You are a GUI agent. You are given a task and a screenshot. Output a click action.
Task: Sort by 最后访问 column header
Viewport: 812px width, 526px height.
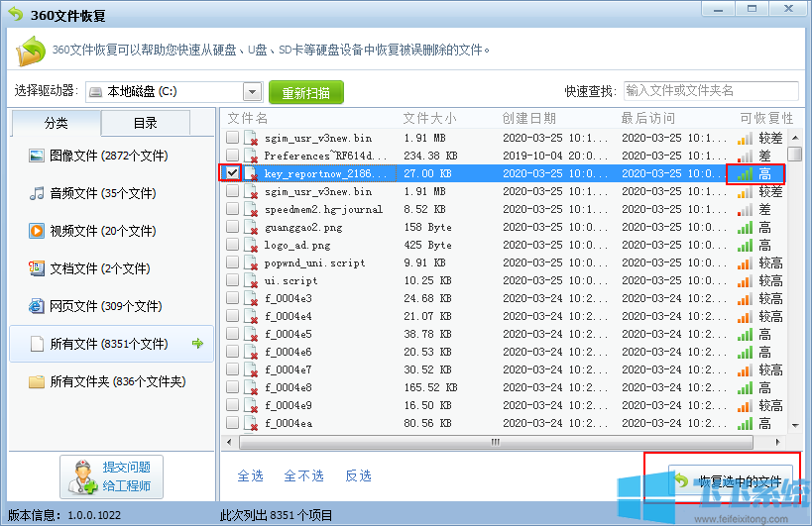647,119
